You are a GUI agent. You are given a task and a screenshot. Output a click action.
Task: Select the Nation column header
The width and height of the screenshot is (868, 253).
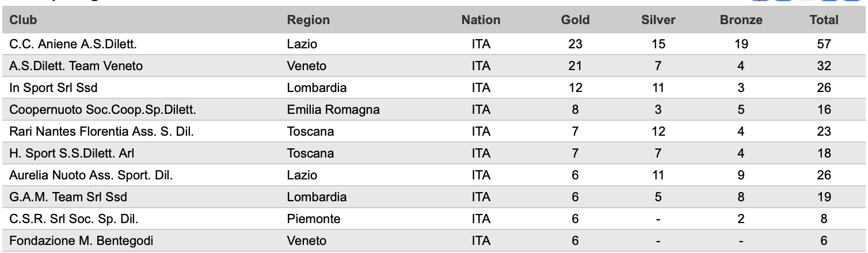[x=481, y=20]
